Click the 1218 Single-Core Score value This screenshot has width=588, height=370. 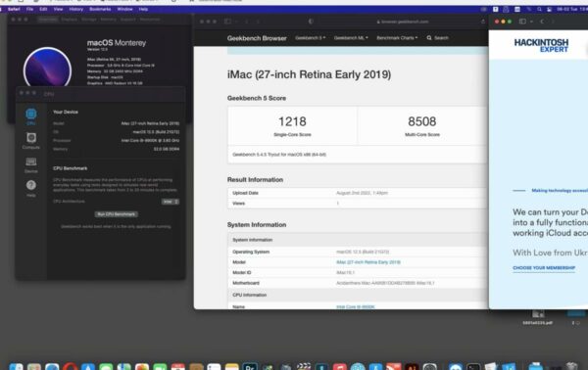292,121
